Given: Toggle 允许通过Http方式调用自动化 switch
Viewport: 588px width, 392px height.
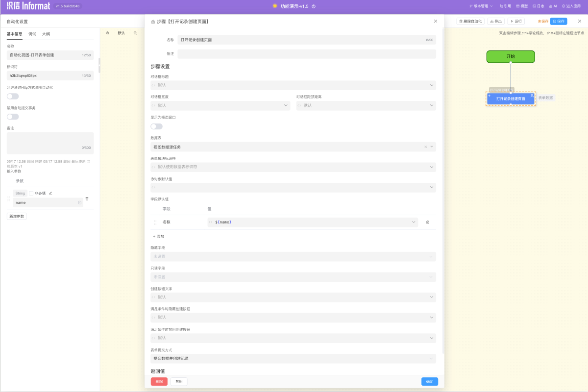Looking at the screenshot, I should [13, 97].
